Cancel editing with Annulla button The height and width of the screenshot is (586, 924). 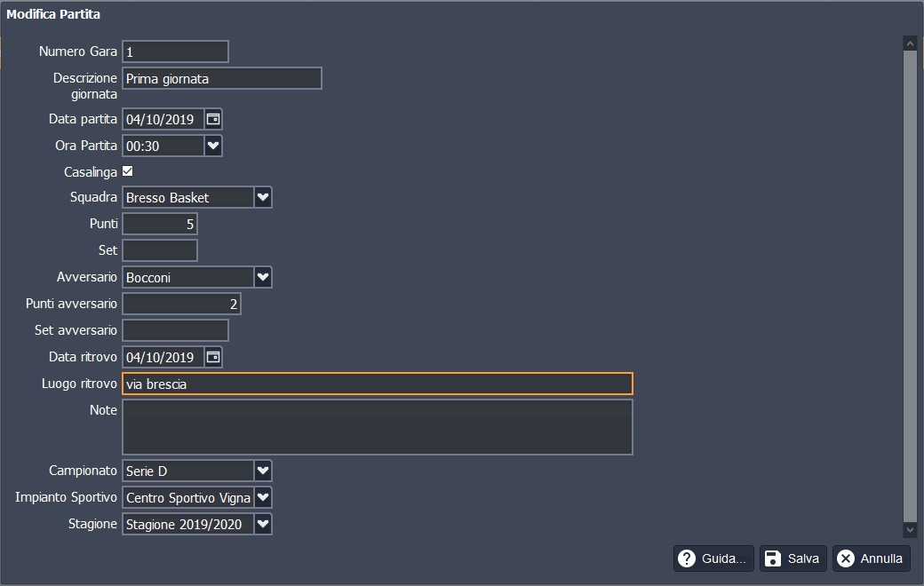[871, 558]
